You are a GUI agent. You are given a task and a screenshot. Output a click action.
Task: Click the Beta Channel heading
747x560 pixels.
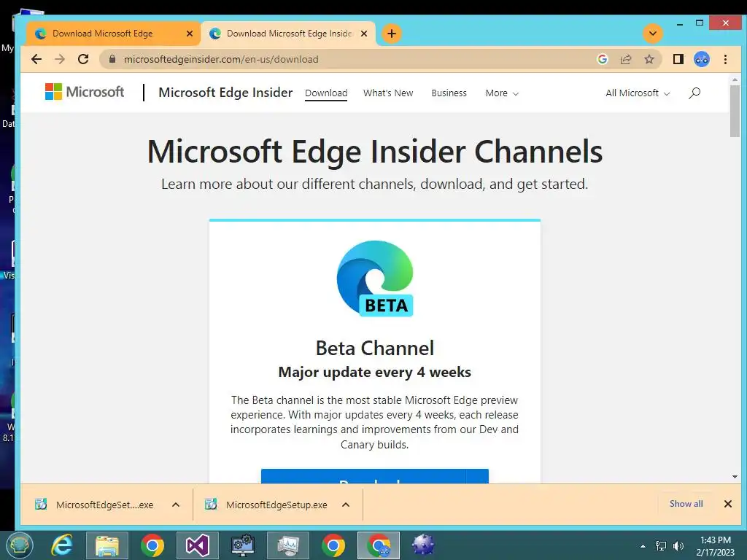pos(375,348)
